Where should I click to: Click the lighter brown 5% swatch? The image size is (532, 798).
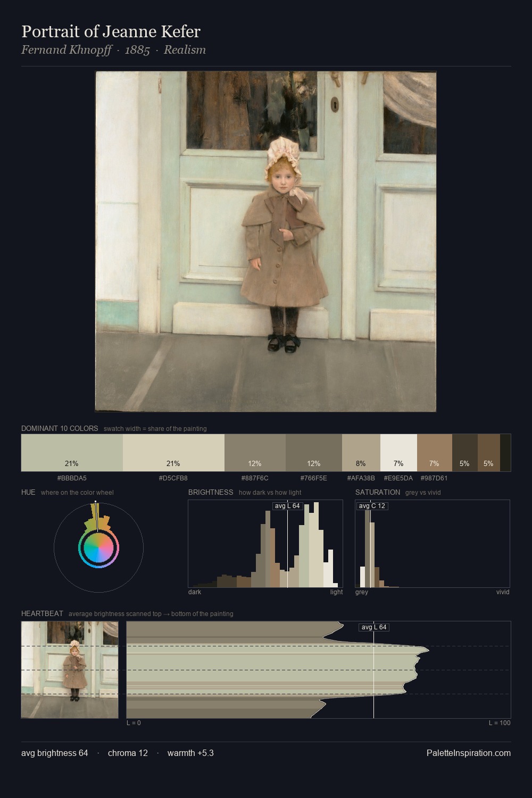[489, 453]
